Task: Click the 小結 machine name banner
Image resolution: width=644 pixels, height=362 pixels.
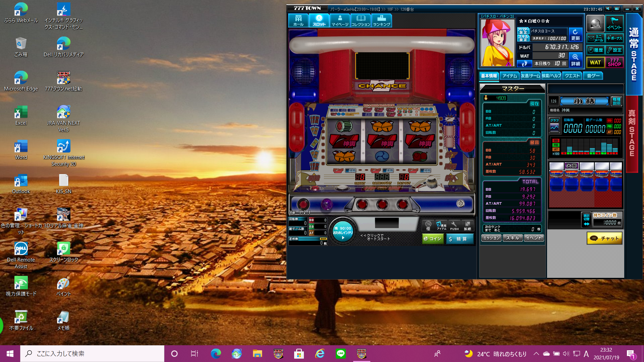Action: tap(584, 101)
